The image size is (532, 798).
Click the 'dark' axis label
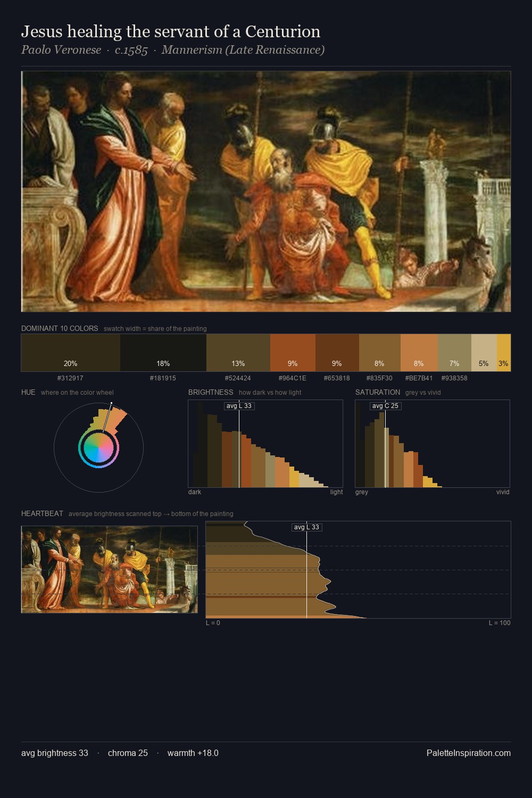coord(195,492)
